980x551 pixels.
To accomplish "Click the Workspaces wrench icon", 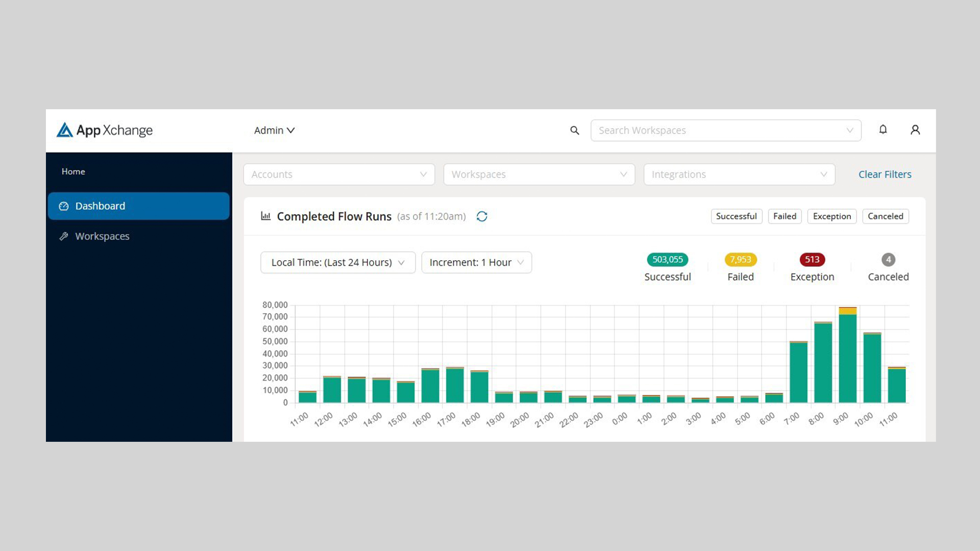I will (x=64, y=236).
